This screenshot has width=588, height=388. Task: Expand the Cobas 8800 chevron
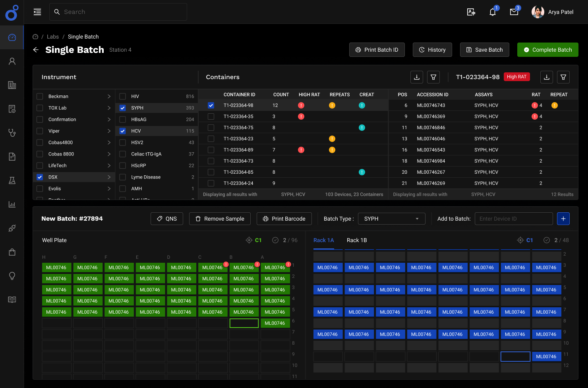coord(109,154)
